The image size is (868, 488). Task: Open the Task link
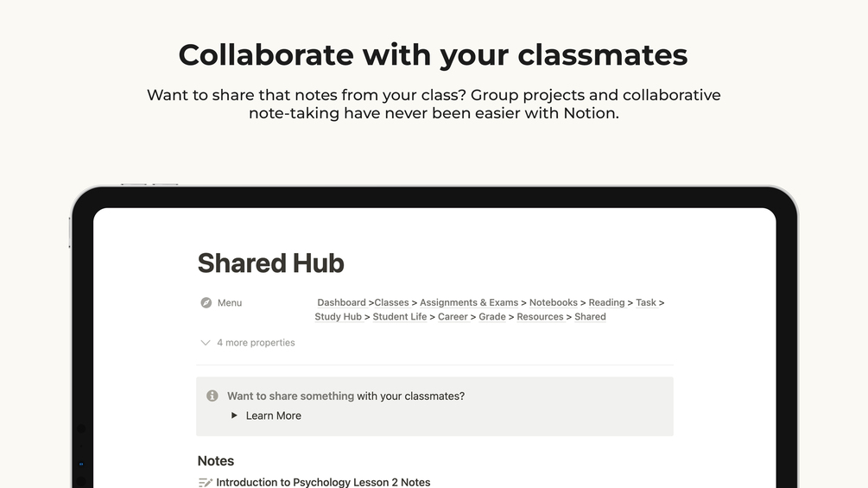click(646, 303)
